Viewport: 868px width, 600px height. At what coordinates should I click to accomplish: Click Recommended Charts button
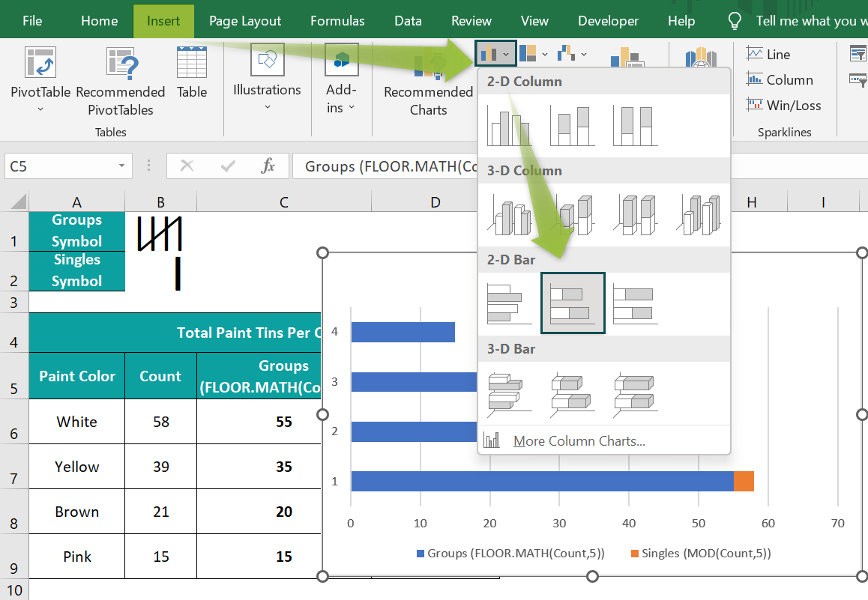click(x=428, y=83)
